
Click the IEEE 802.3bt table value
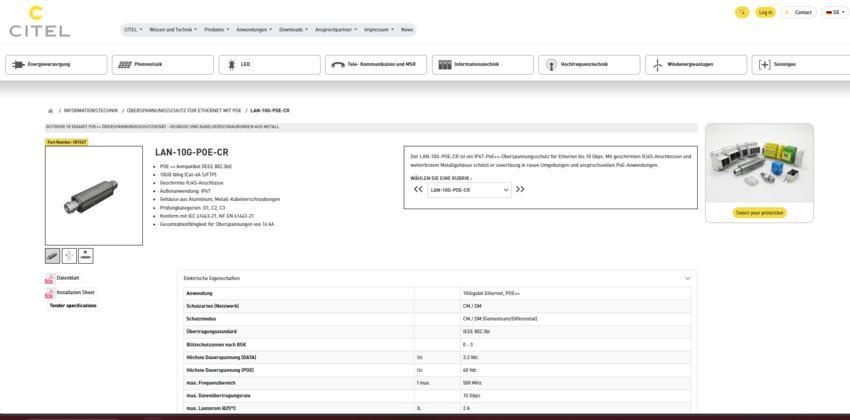tap(476, 332)
